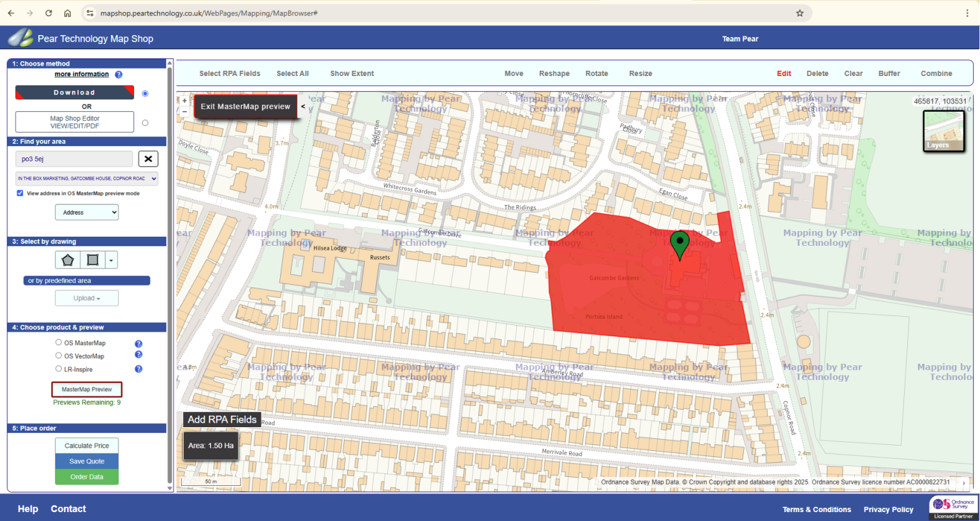Screen dimensions: 980x521
Task: Select the polygon drawing tool
Action: [68, 260]
